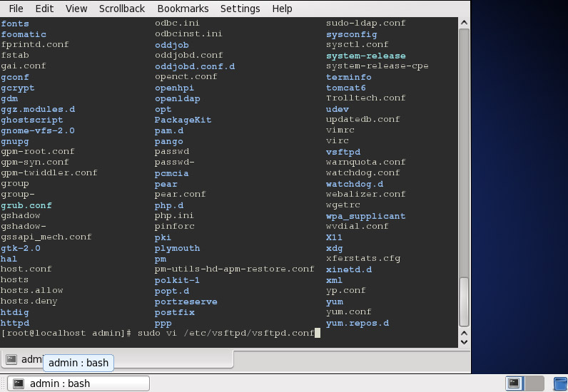
Task: Click the tomcat6 directory name
Action: (x=346, y=88)
